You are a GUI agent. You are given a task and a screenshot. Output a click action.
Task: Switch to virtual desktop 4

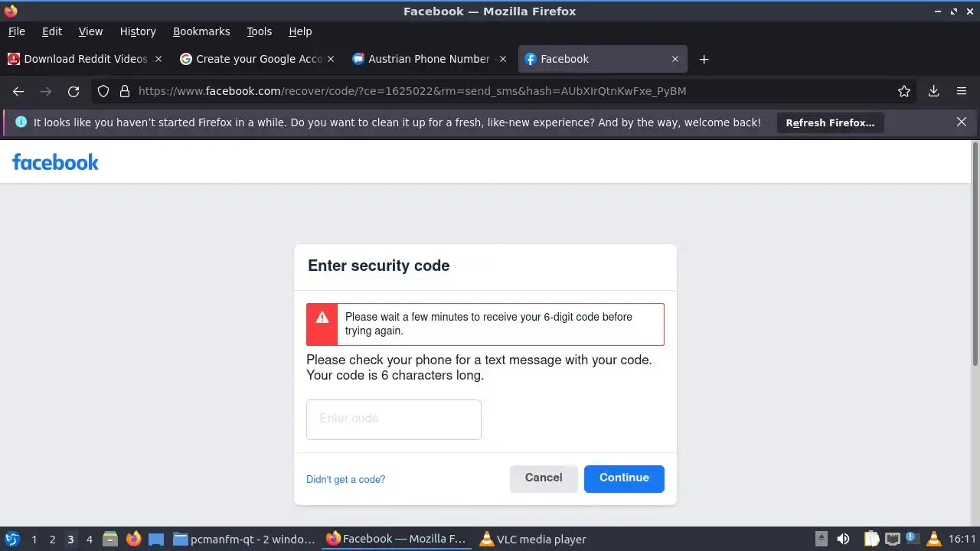coord(89,539)
